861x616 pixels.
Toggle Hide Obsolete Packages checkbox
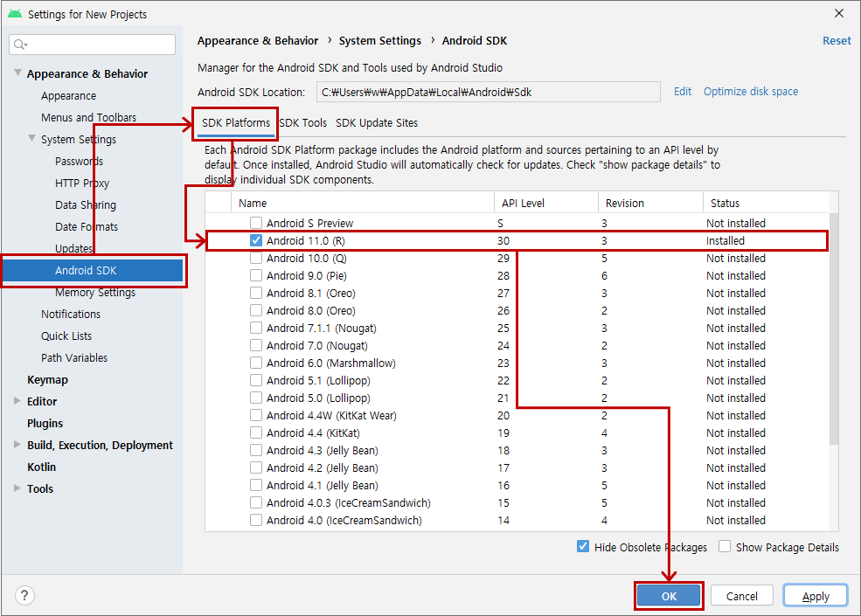[x=583, y=547]
